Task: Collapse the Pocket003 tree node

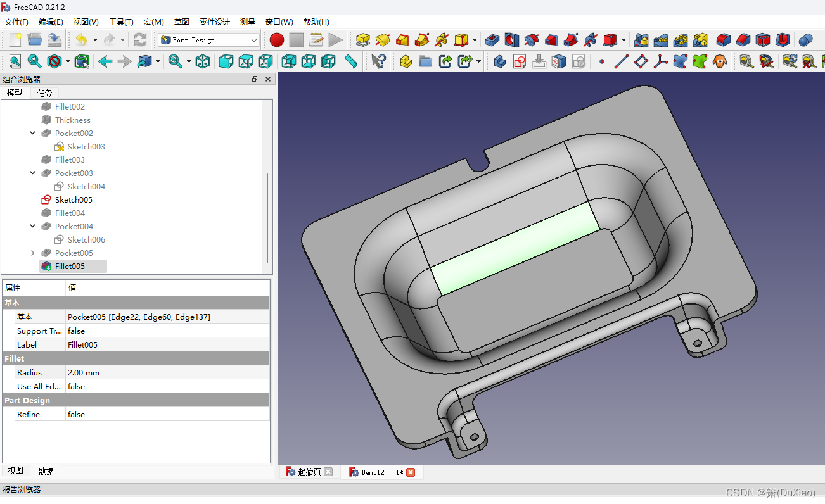Action: pyautogui.click(x=33, y=173)
